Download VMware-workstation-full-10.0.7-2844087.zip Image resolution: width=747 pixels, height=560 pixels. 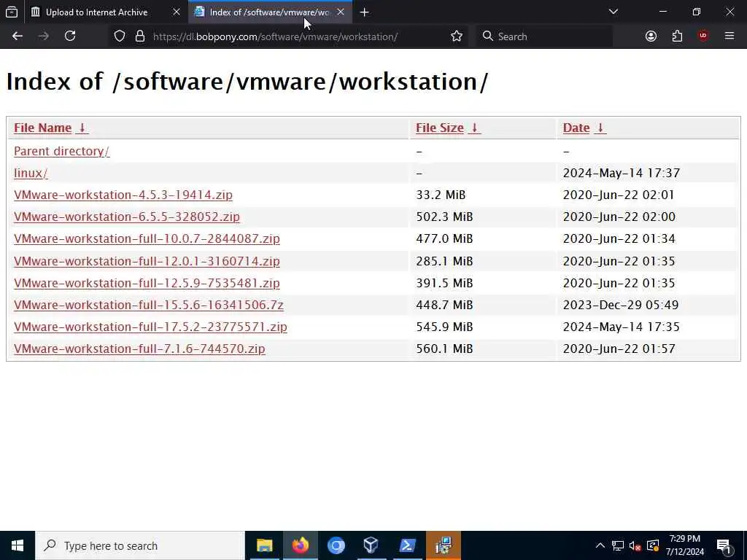[x=147, y=238]
